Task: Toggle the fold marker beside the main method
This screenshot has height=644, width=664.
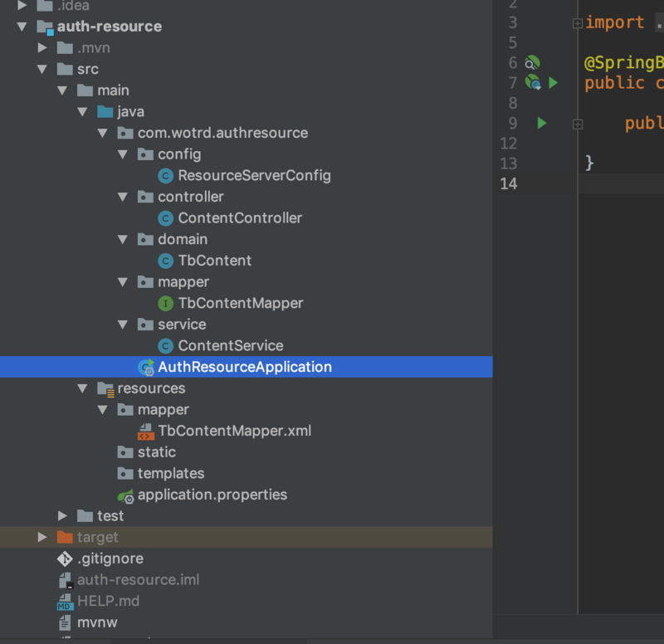Action: coord(578,124)
